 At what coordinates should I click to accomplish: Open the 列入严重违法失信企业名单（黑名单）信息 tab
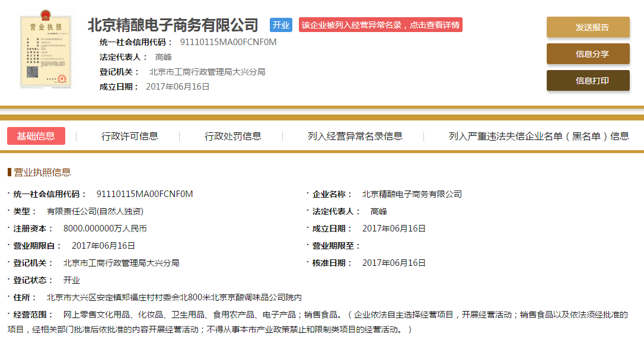[x=538, y=136]
